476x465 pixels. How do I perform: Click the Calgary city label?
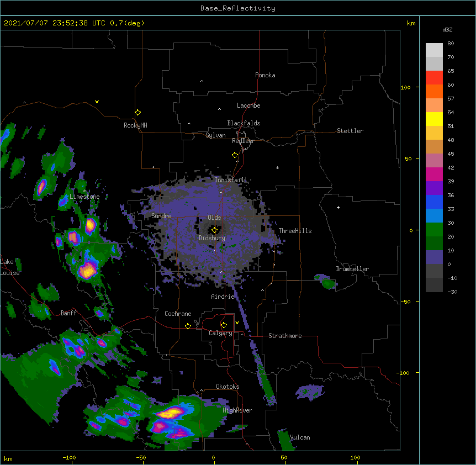pyautogui.click(x=220, y=333)
